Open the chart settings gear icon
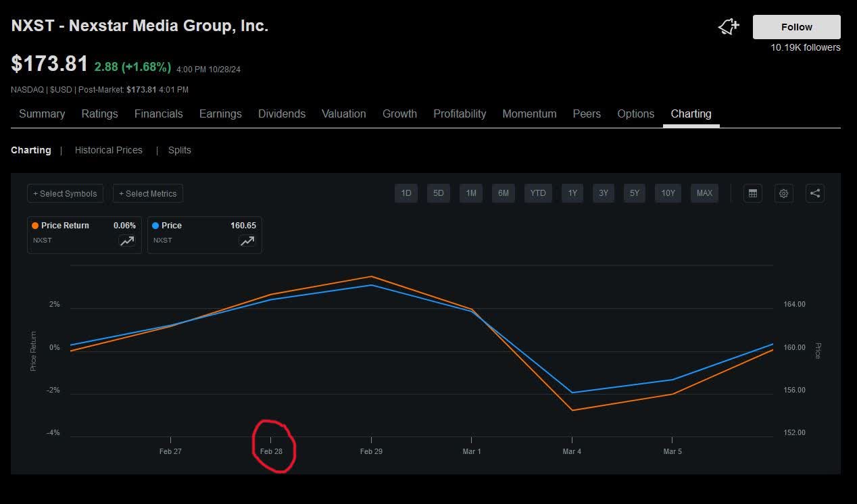Image resolution: width=857 pixels, height=504 pixels. [x=783, y=193]
